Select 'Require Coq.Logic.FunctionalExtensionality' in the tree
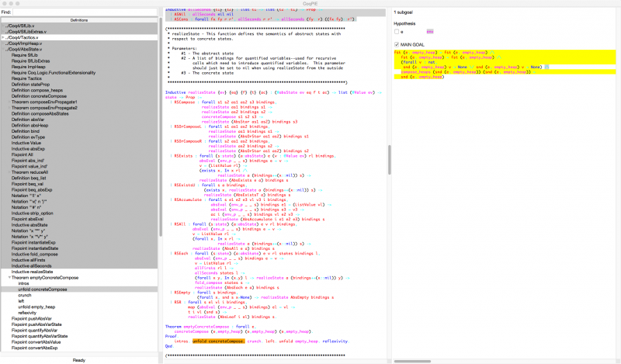 pyautogui.click(x=54, y=72)
